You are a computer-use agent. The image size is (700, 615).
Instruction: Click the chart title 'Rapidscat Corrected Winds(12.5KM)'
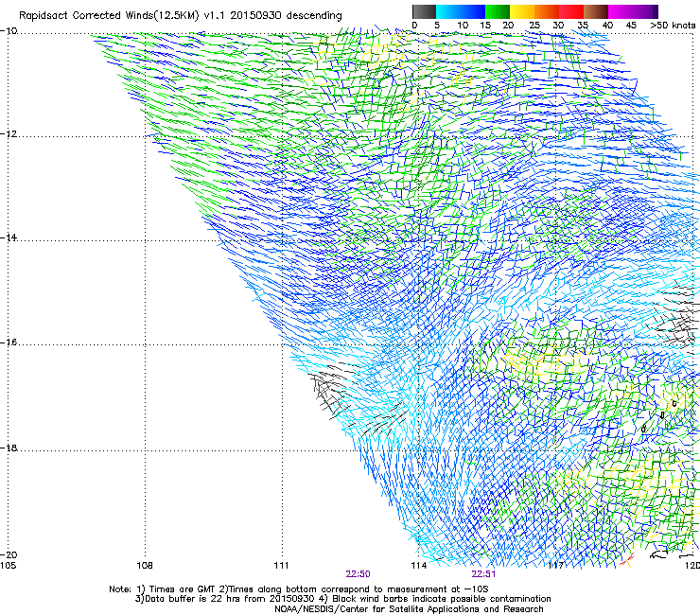click(x=109, y=16)
